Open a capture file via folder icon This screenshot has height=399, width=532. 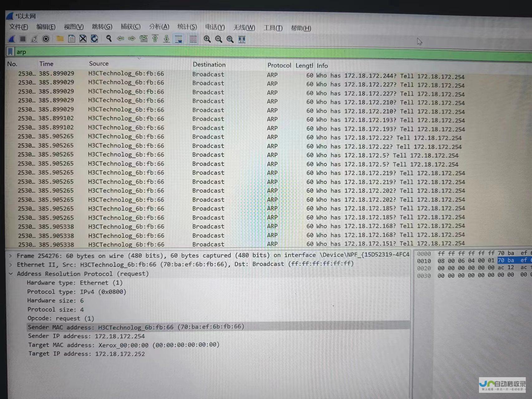(x=60, y=39)
